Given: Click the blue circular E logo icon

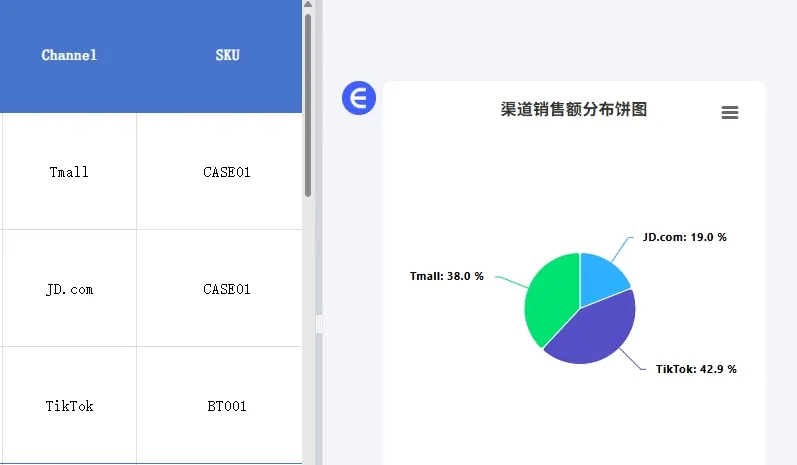Looking at the screenshot, I should point(359,98).
